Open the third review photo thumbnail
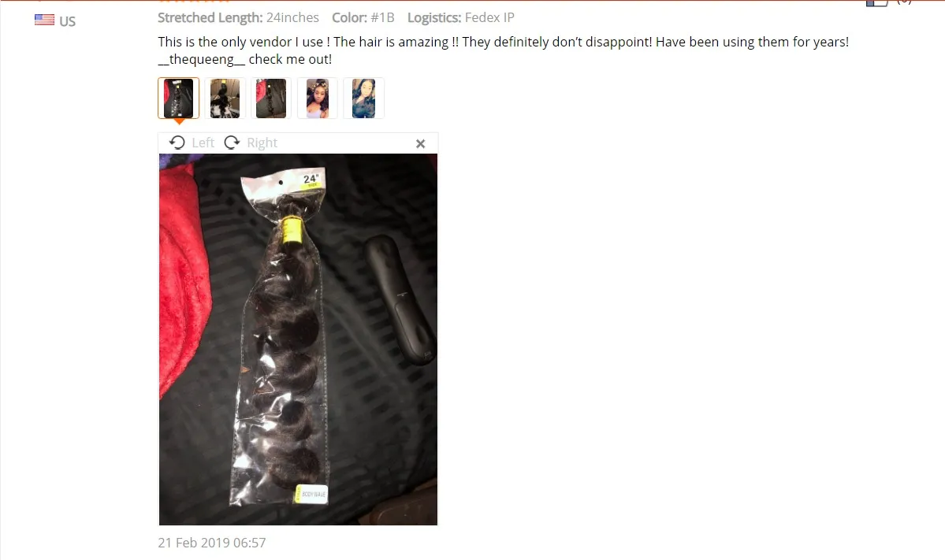This screenshot has width=945, height=560. [x=271, y=98]
